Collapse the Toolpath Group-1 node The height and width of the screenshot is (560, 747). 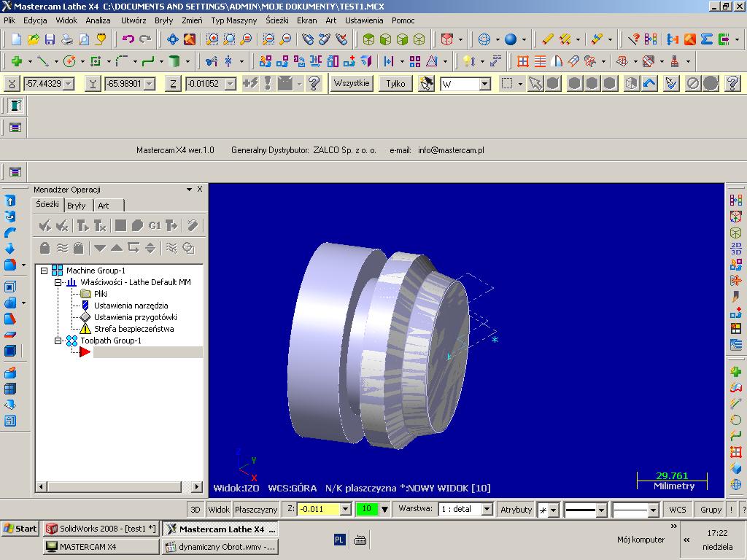pos(58,341)
